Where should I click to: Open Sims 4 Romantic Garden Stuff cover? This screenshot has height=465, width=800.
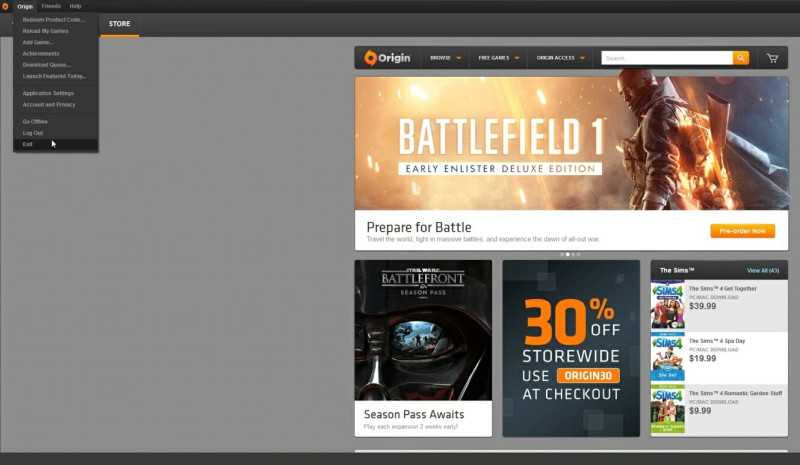pos(667,409)
